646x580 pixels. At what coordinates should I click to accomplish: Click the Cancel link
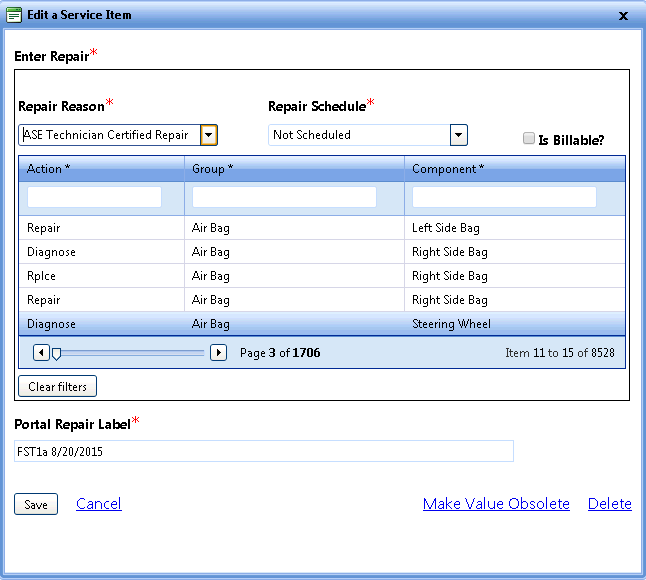[x=99, y=504]
